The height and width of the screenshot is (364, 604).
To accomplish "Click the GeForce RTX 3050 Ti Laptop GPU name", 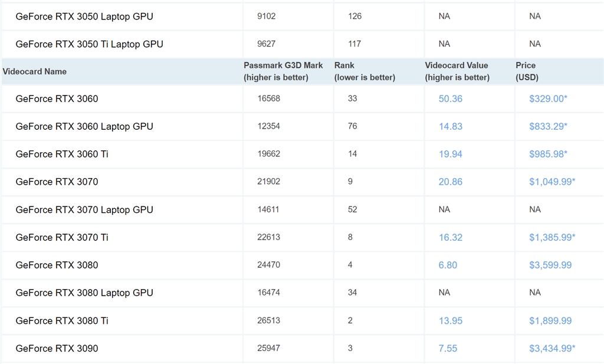I will point(89,44).
